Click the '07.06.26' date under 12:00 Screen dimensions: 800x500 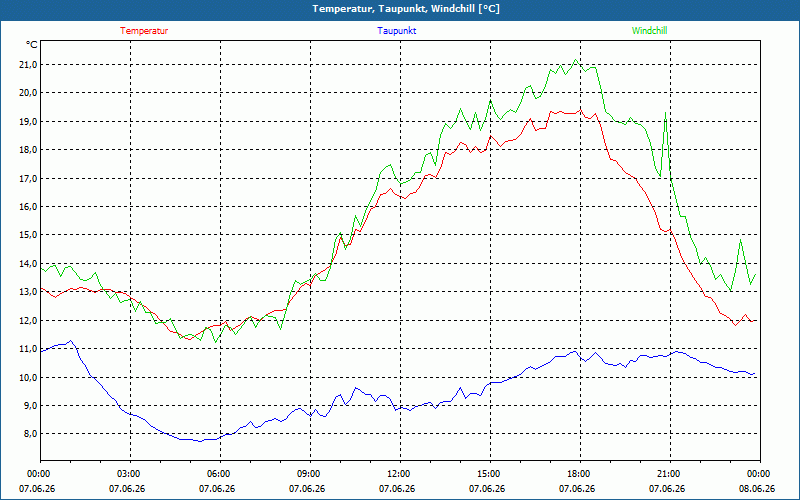(397, 488)
